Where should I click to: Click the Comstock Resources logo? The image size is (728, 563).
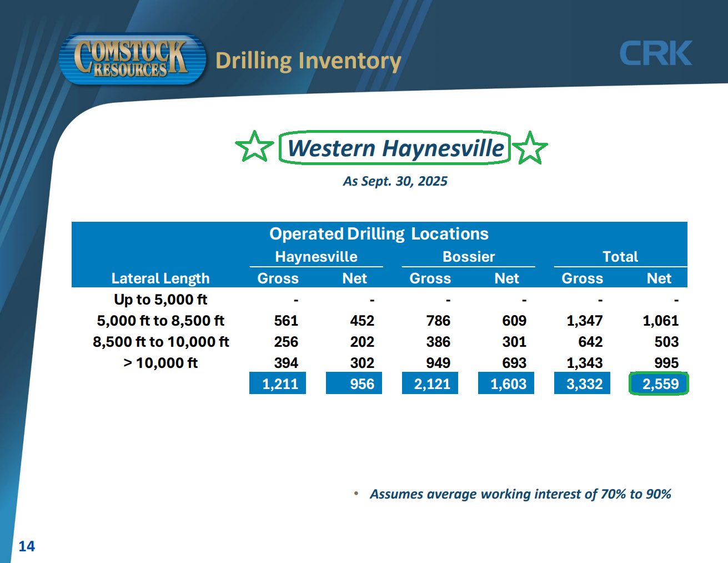point(132,59)
